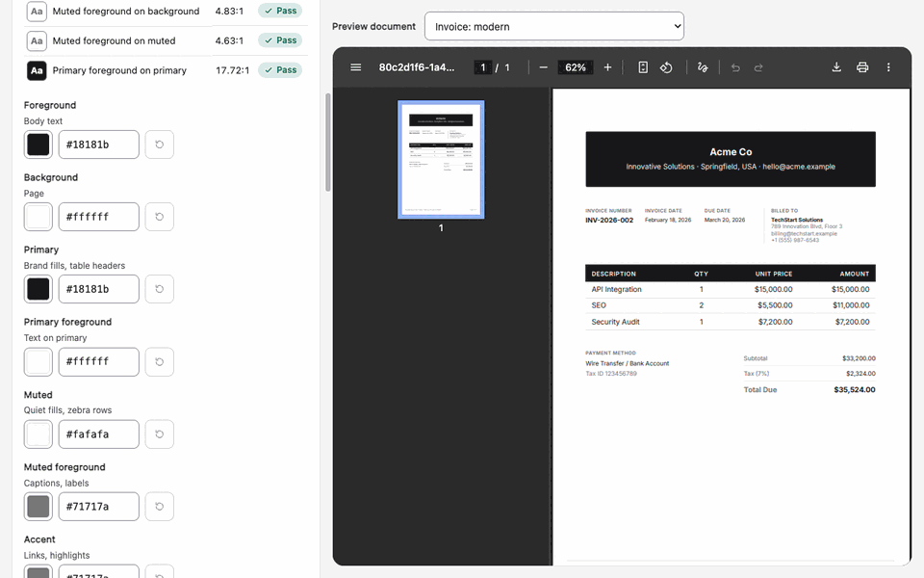Open the Muted color swatch
The image size is (924, 578).
point(38,434)
